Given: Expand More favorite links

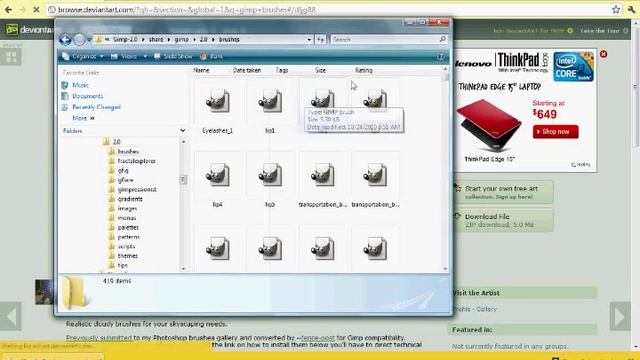Looking at the screenshot, I should tap(83, 118).
